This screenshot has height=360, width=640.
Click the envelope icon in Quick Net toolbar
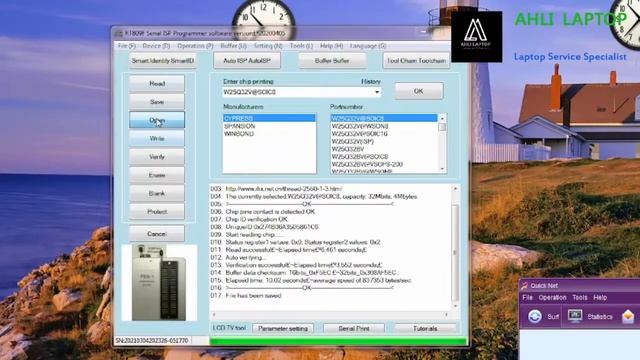628,317
